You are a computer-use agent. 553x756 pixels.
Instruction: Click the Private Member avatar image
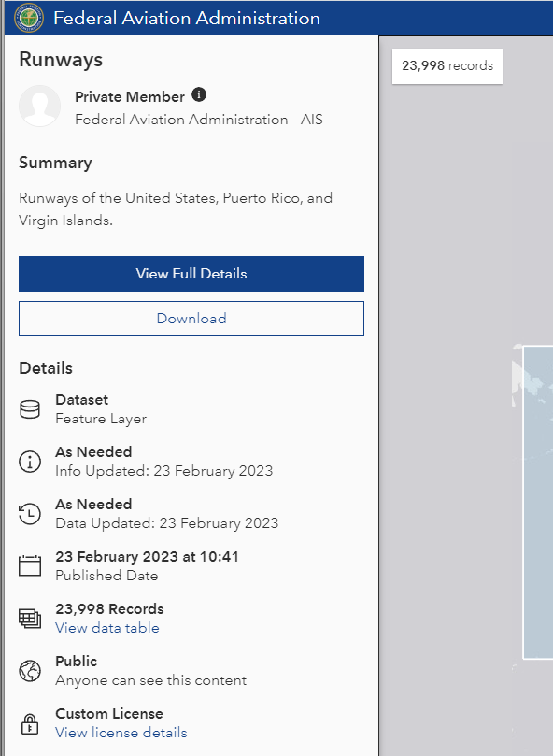pos(39,107)
